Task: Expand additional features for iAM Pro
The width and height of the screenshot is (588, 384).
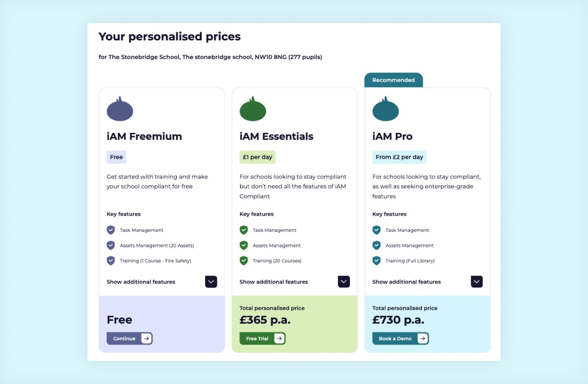Action: pos(477,281)
